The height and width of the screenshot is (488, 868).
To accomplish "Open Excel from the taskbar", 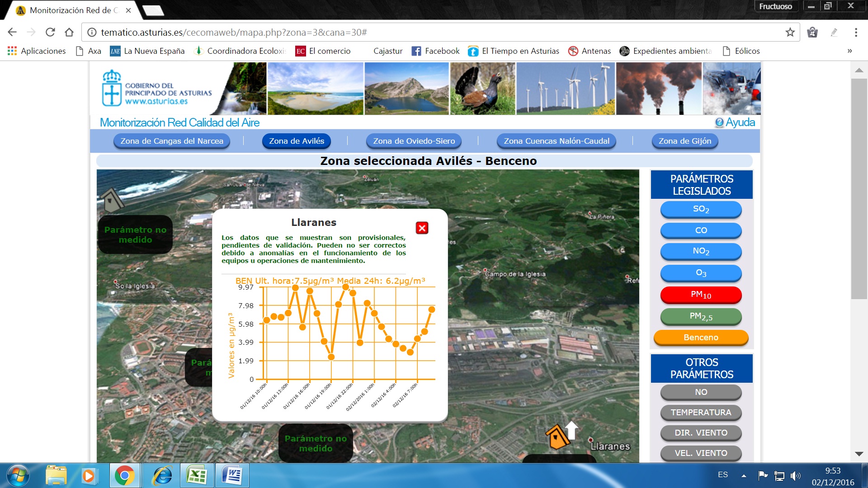I will (197, 475).
